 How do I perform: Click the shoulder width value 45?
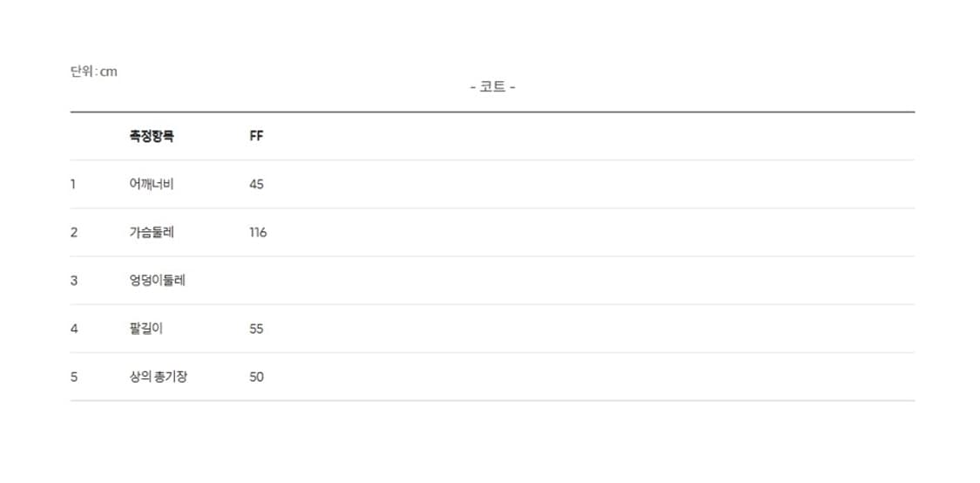[x=256, y=184]
